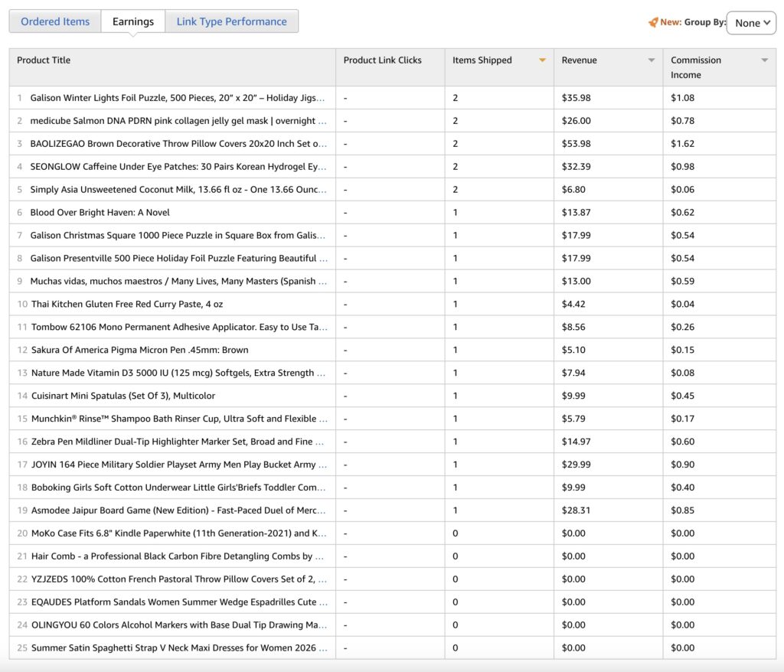
Task: Click the Cuisinart Mini Spatulas product title
Action: click(x=123, y=396)
